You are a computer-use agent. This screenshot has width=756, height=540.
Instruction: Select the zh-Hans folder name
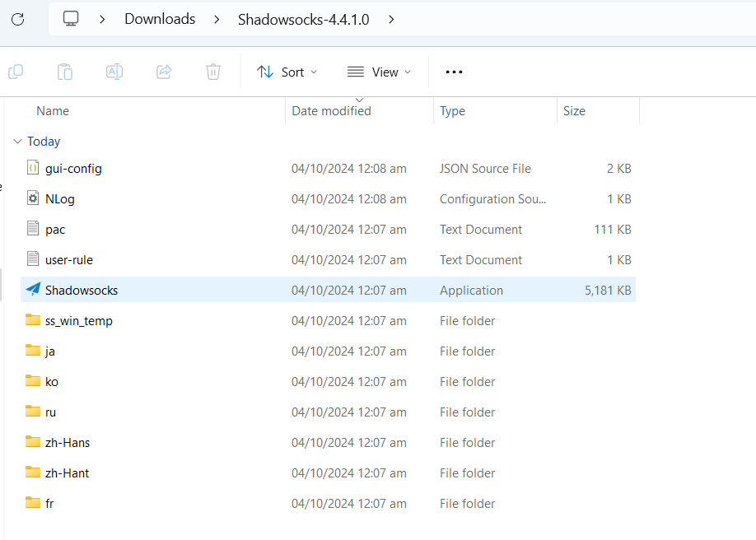coord(68,442)
